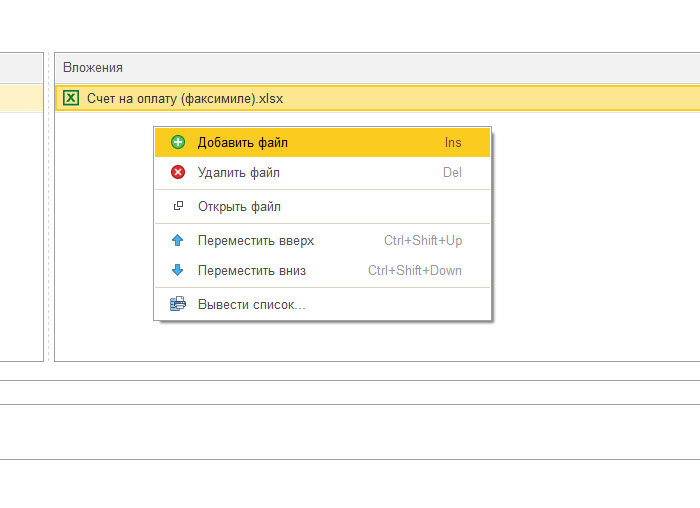Click the vertical splitter between the two panels
Image resolution: width=700 pixels, height=508 pixels.
pos(49,207)
